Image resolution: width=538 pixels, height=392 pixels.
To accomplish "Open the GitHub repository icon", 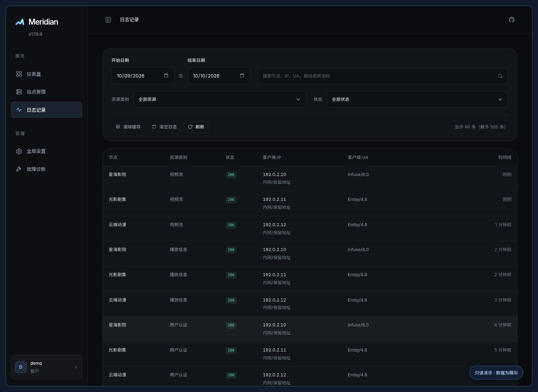I will pos(512,20).
